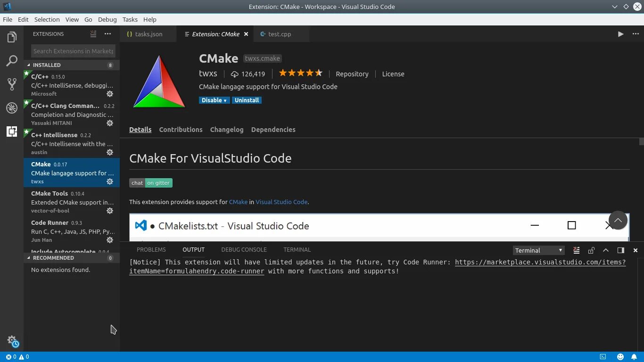Open the Debug view icon
Screen dimensions: 644x362
point(12,108)
